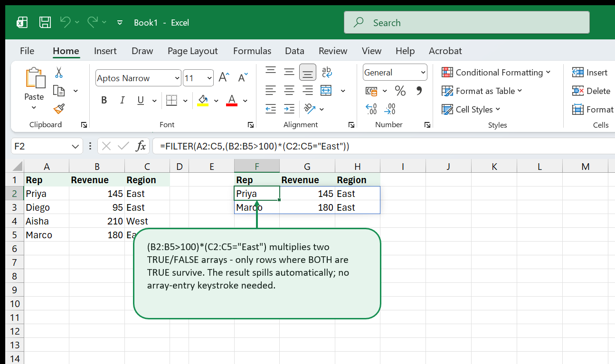This screenshot has width=615, height=364.
Task: Align text right in the cell
Action: pyautogui.click(x=308, y=90)
